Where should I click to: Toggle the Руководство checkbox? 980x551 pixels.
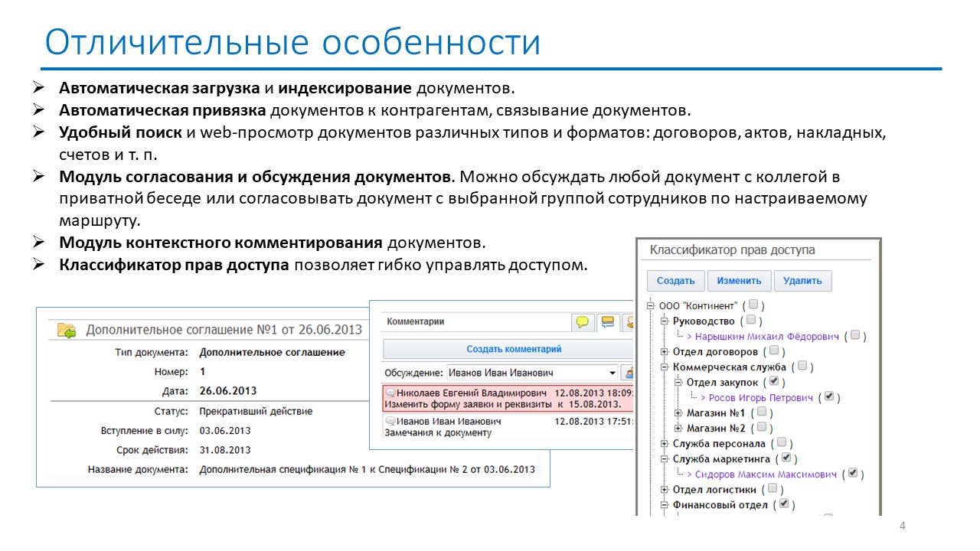tap(750, 321)
